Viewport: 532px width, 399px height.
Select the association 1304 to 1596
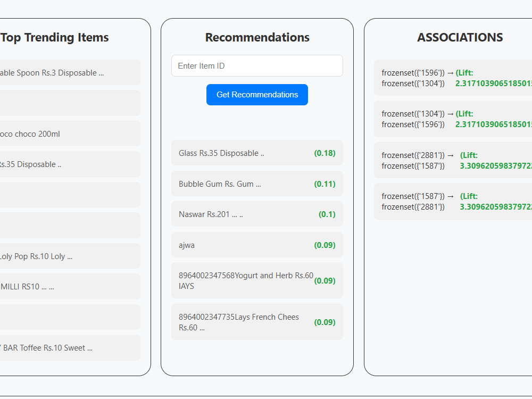453,119
